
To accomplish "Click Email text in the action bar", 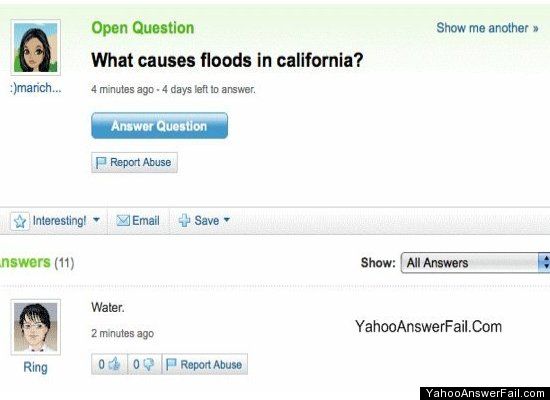I will click(146, 220).
